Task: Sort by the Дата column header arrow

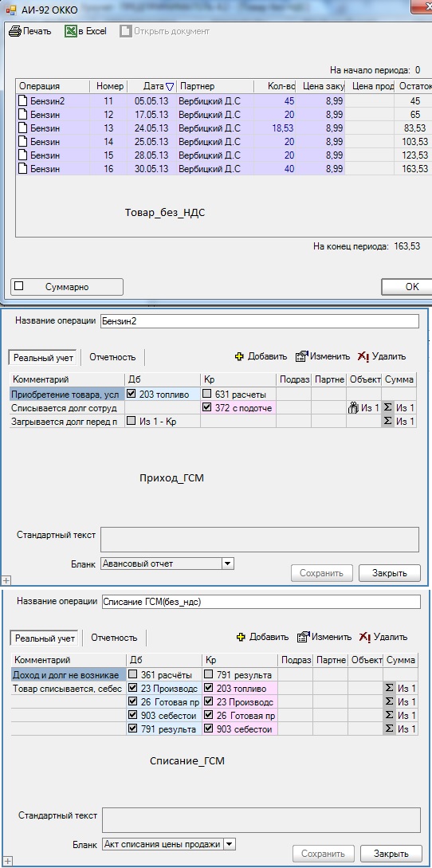Action: (170, 86)
